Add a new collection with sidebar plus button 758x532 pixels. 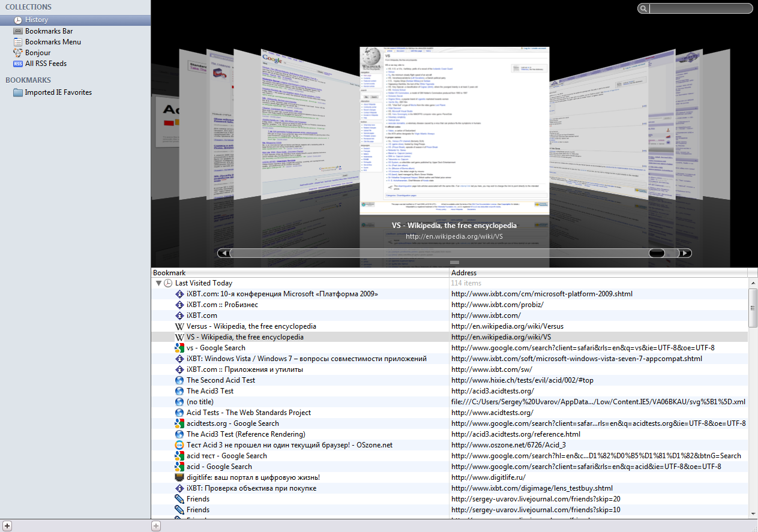click(7, 526)
